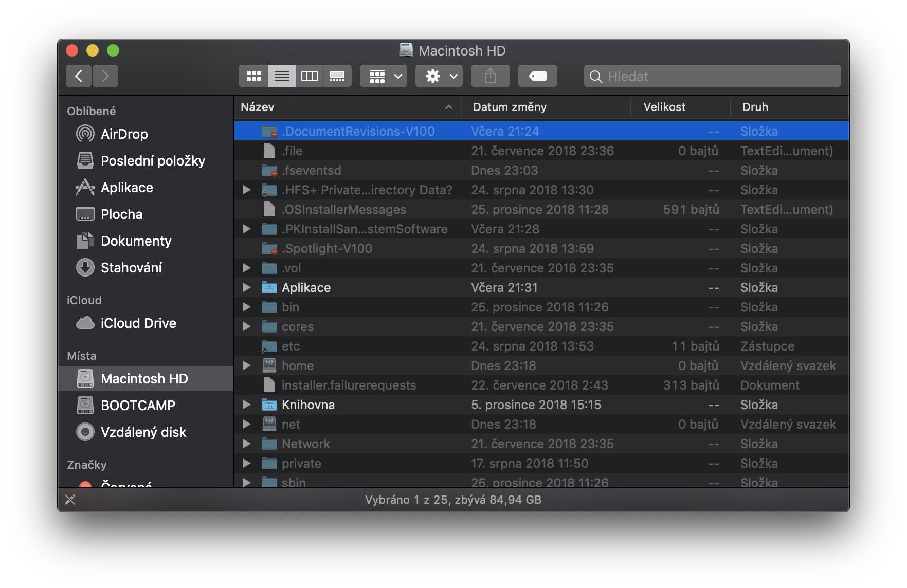Select the row named private

coord(541,464)
